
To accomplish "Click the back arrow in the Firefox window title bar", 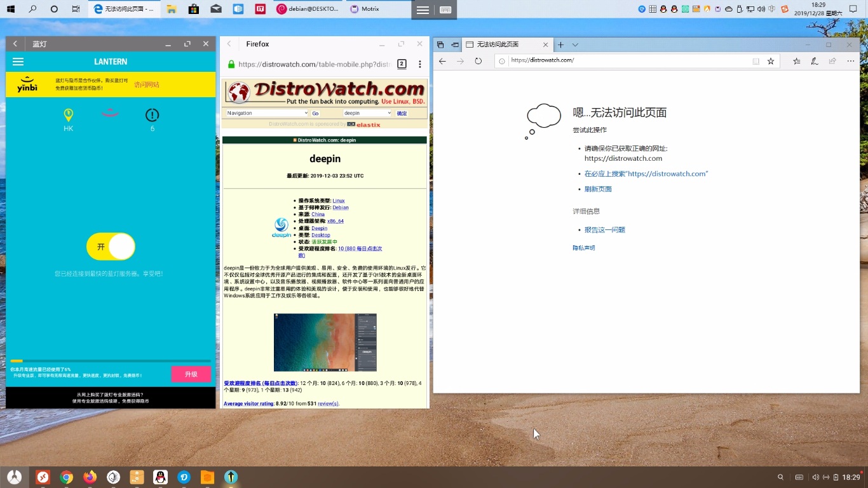I will (x=229, y=44).
